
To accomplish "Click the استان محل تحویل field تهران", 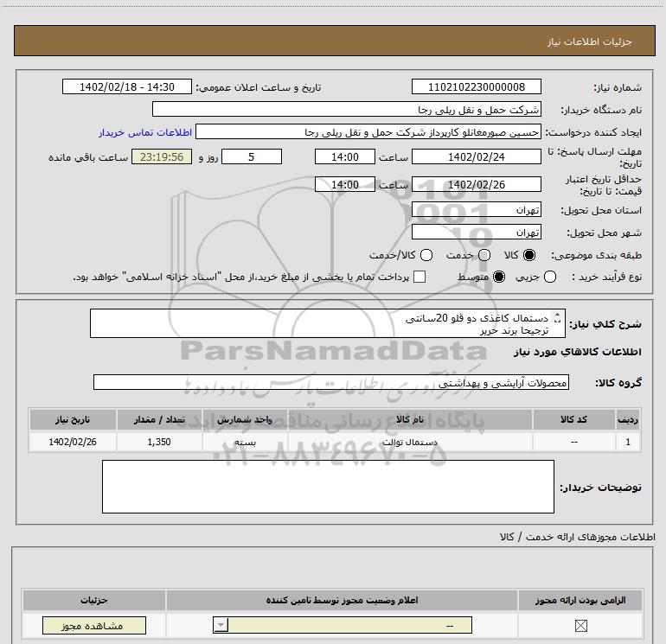I will click(x=476, y=209).
